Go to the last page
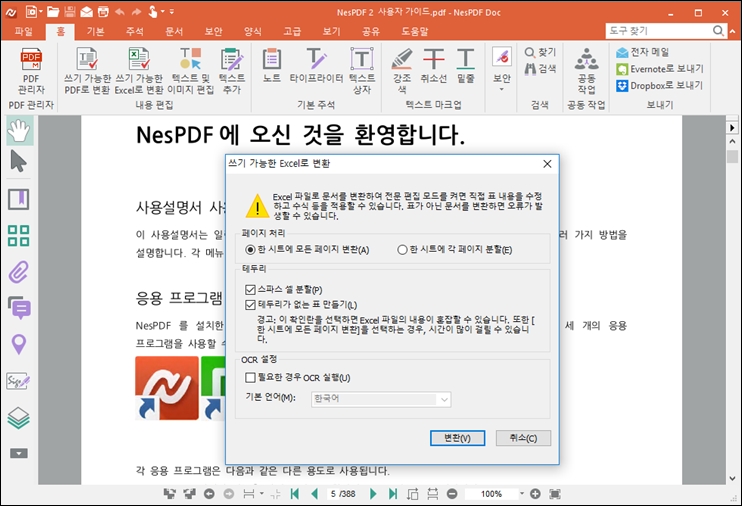Viewport: 742px width, 506px height. 393,494
